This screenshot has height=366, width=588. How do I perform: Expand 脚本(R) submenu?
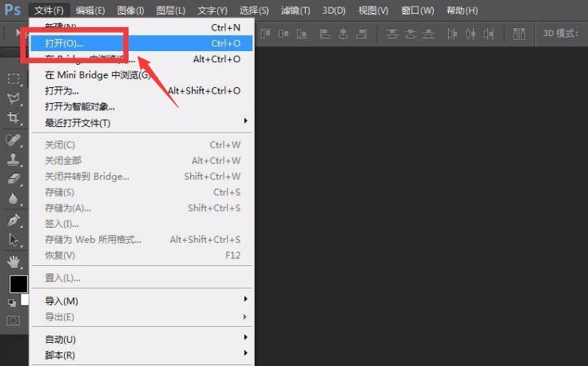click(x=141, y=355)
